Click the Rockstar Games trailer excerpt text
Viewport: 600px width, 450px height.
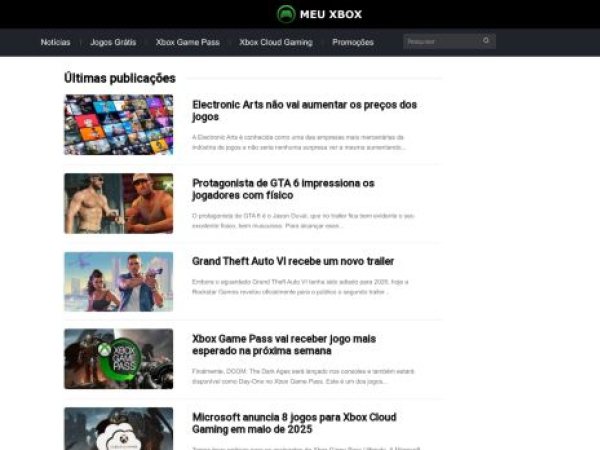[300, 287]
